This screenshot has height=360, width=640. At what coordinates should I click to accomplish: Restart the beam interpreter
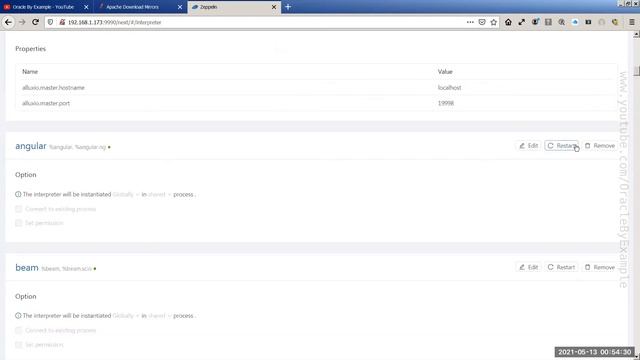pyautogui.click(x=562, y=267)
